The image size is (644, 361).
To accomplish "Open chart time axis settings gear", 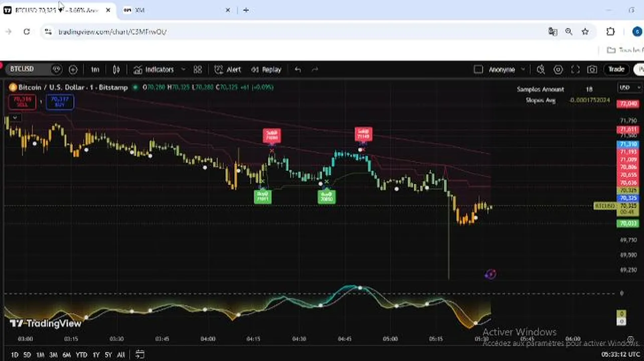I will pos(630,339).
